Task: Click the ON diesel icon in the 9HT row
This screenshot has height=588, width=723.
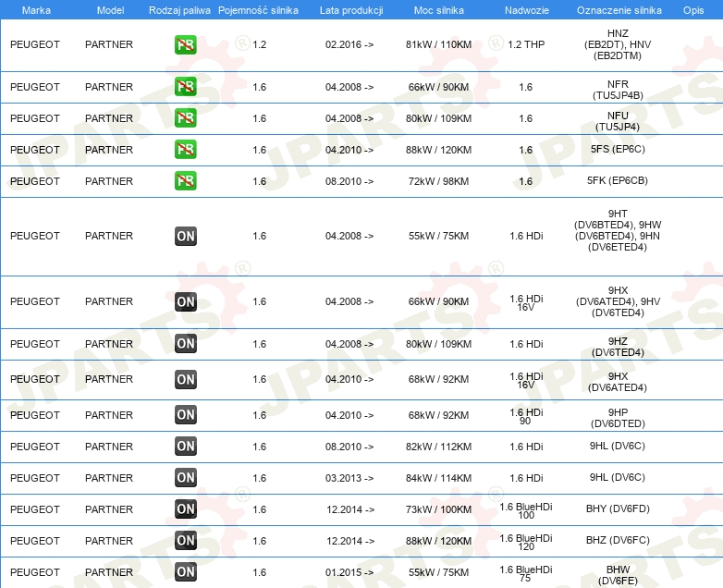Action: click(185, 236)
